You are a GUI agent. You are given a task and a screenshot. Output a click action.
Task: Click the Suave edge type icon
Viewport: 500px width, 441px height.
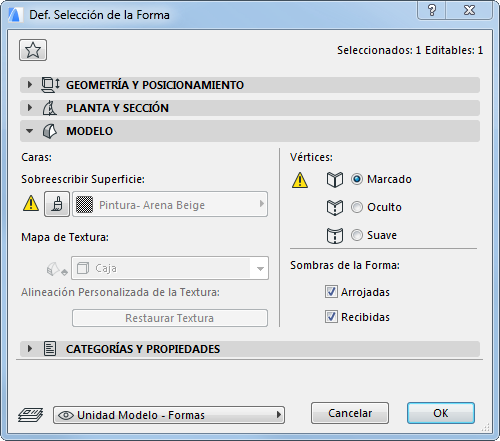pos(335,236)
